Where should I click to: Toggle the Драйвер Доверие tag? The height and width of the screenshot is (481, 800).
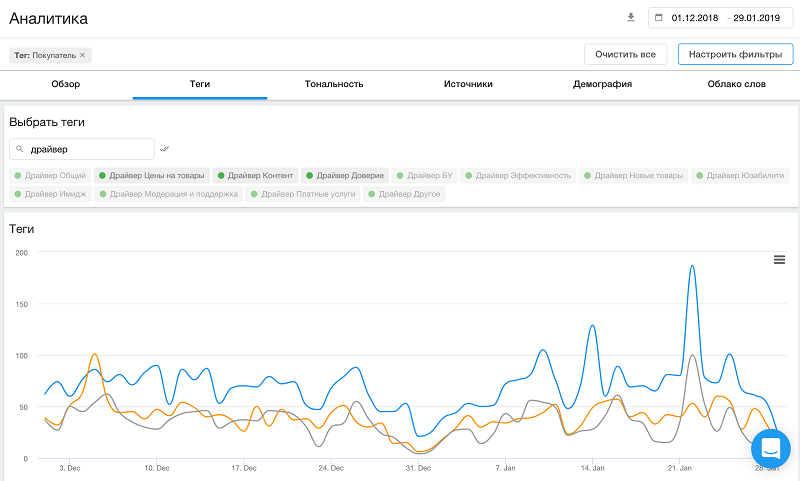tap(344, 176)
